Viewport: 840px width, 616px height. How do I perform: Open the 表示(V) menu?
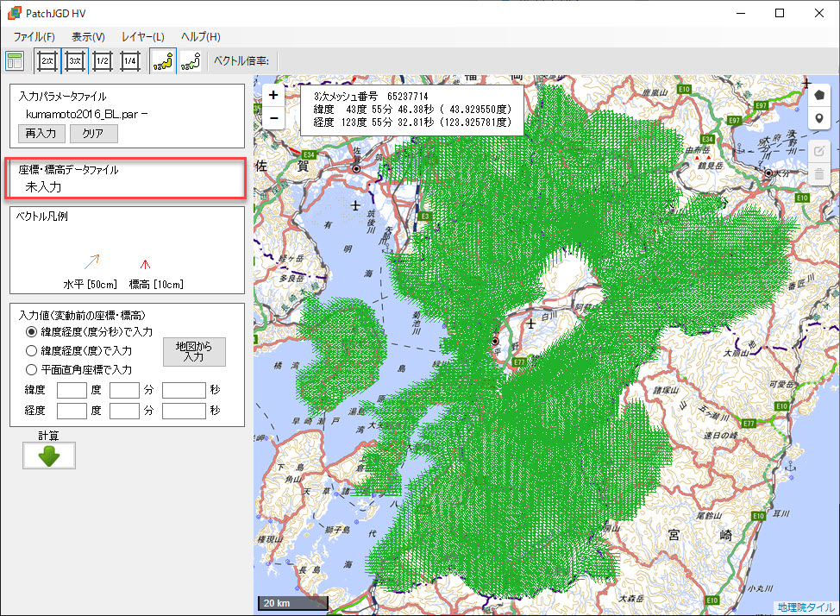tap(88, 36)
